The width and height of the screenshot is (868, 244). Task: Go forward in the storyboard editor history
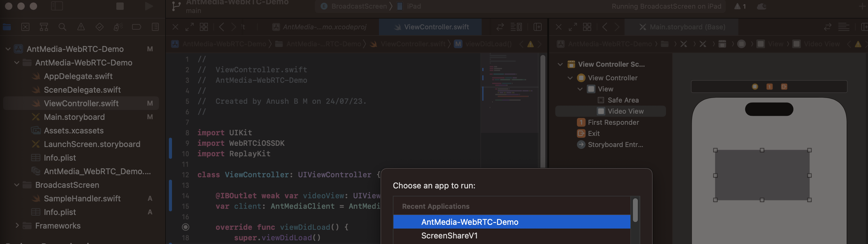617,27
